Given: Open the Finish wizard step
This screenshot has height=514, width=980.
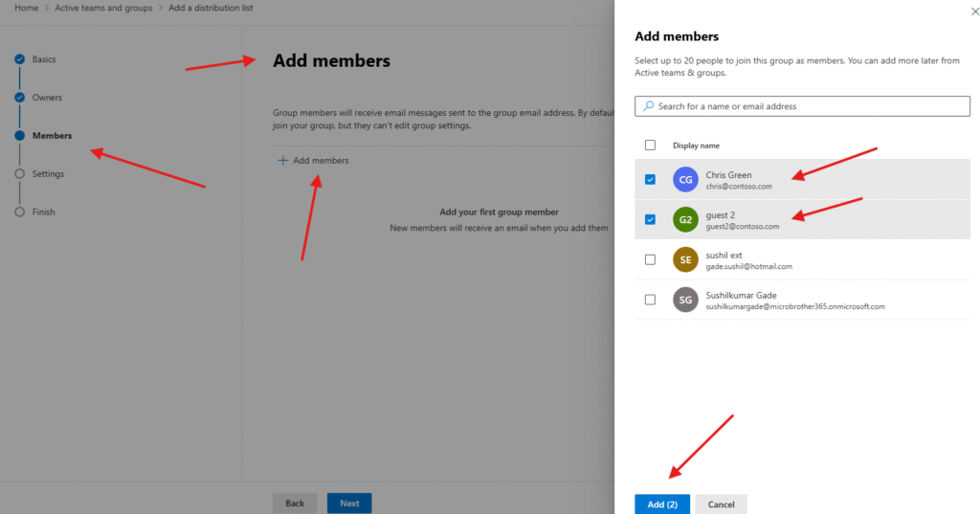Looking at the screenshot, I should pos(43,212).
